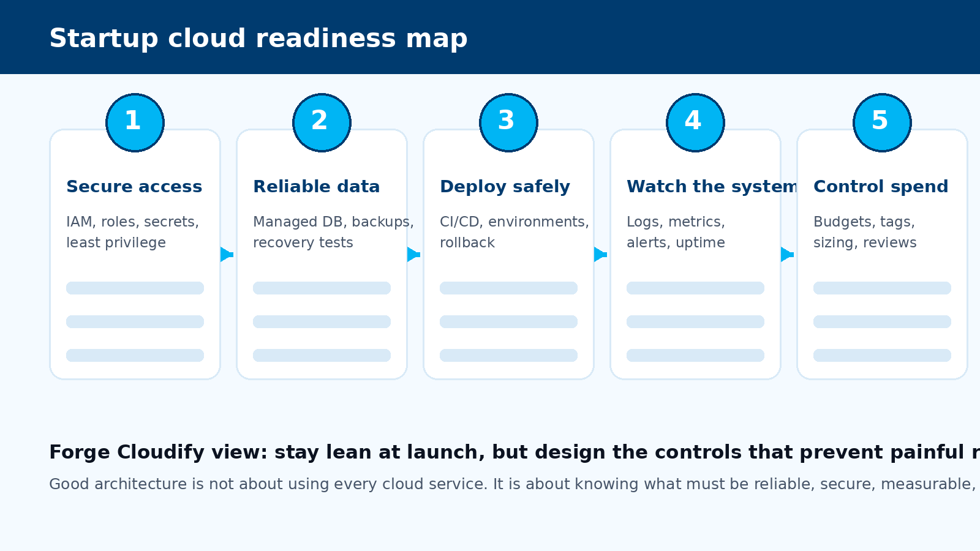The height and width of the screenshot is (551, 980).
Task: Click the step 1 circle badge
Action: [x=135, y=122]
